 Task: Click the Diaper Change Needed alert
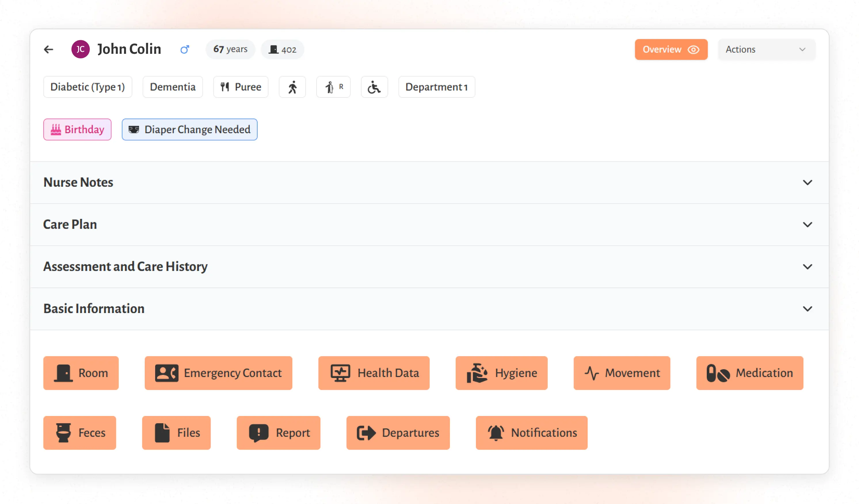pyautogui.click(x=190, y=129)
